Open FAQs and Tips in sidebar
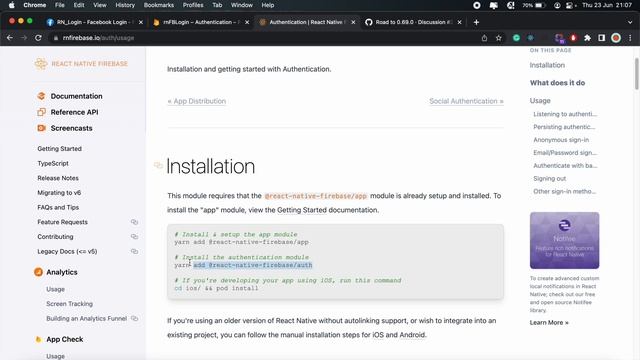Screen dimensions: 640x360 [58, 207]
